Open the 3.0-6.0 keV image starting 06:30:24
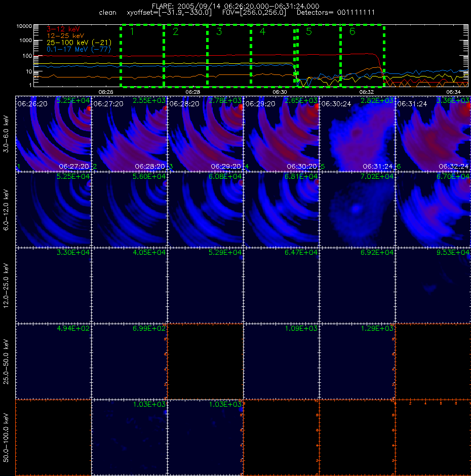471x476 pixels. 357,134
